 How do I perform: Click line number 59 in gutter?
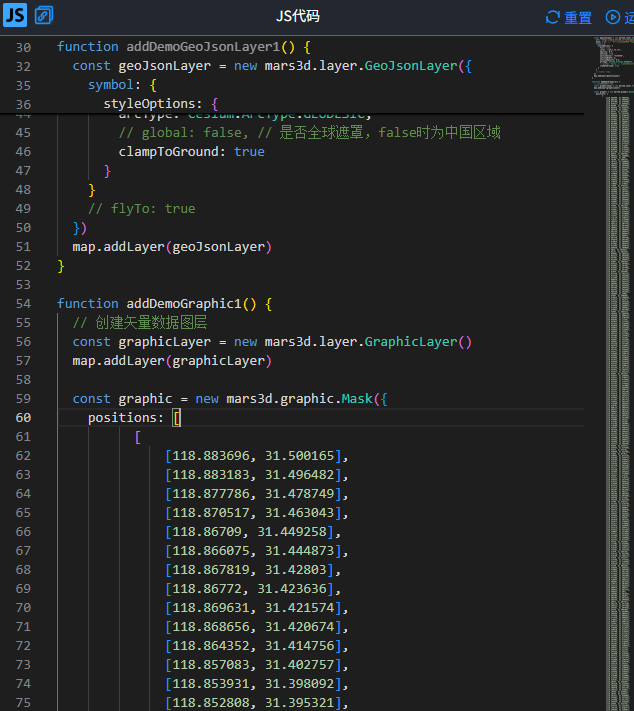click(23, 399)
